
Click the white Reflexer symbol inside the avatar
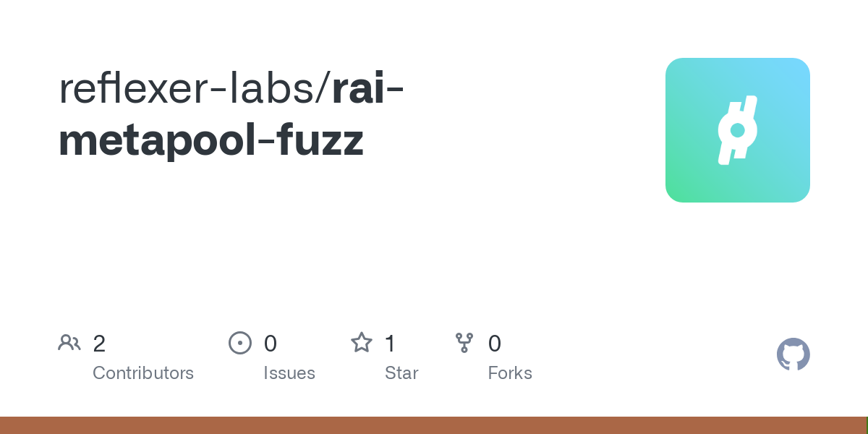737,130
